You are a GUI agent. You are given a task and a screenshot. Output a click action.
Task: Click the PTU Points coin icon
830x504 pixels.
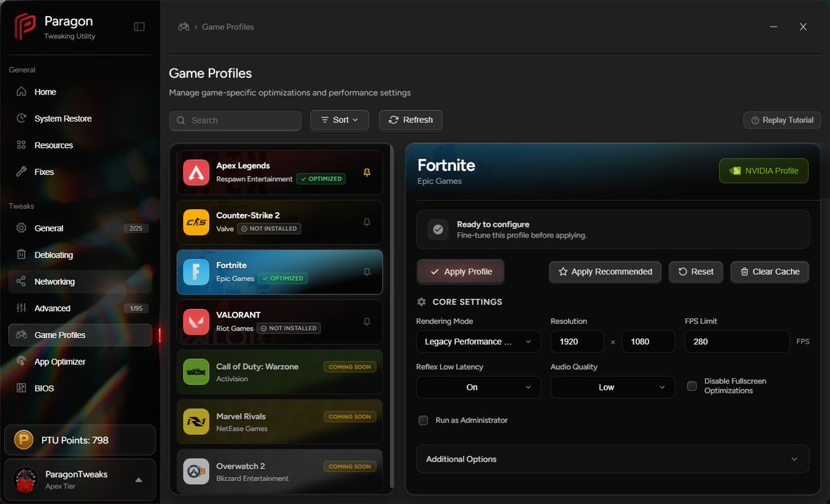[x=25, y=440]
